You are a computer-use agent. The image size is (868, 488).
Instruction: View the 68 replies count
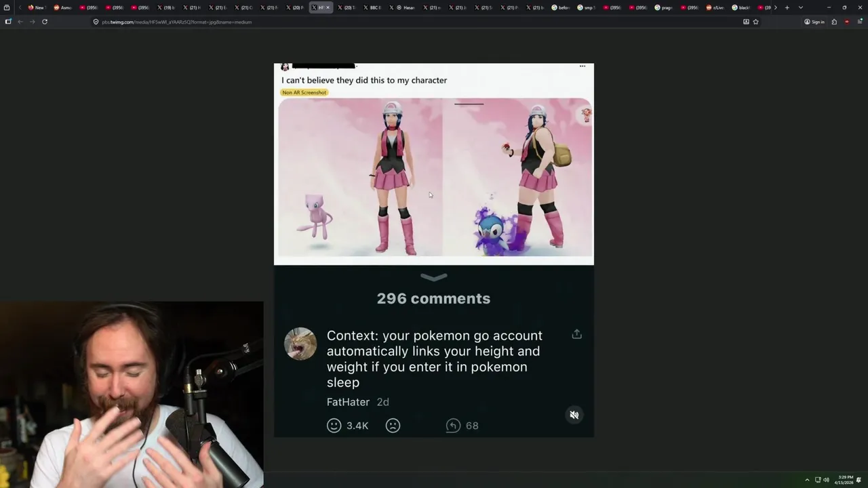(x=472, y=426)
